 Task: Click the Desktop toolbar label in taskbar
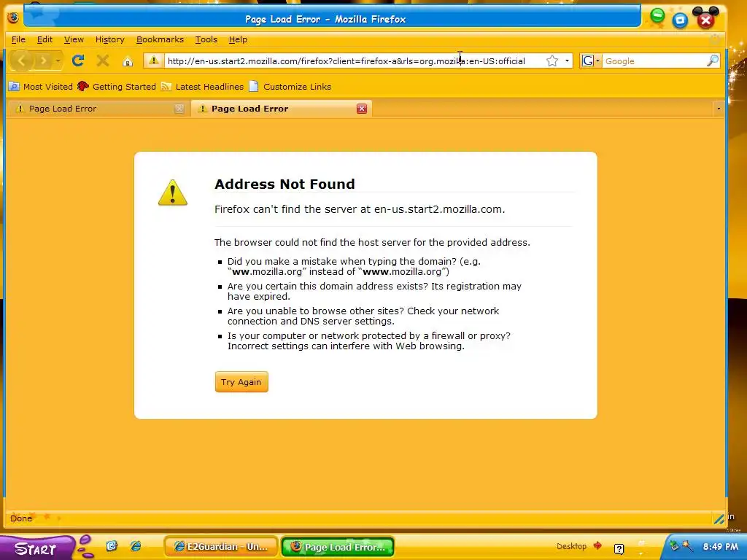(x=571, y=546)
